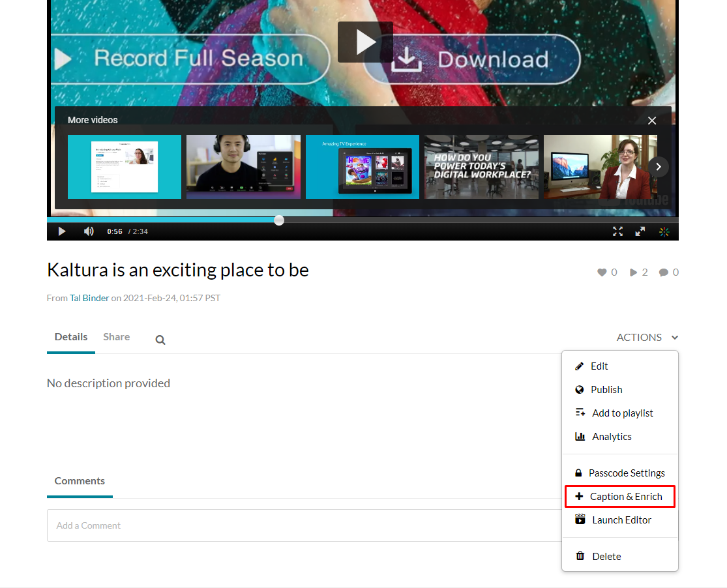Click the large play button on the video
Viewport: 727px width, 588px height.
pyautogui.click(x=365, y=42)
